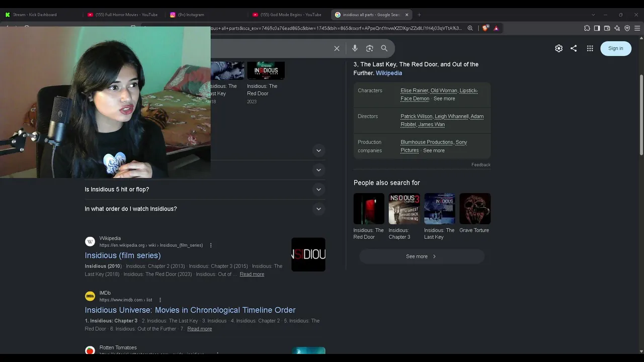Send Feedback on the knowledge panel
The height and width of the screenshot is (362, 644).
481,165
